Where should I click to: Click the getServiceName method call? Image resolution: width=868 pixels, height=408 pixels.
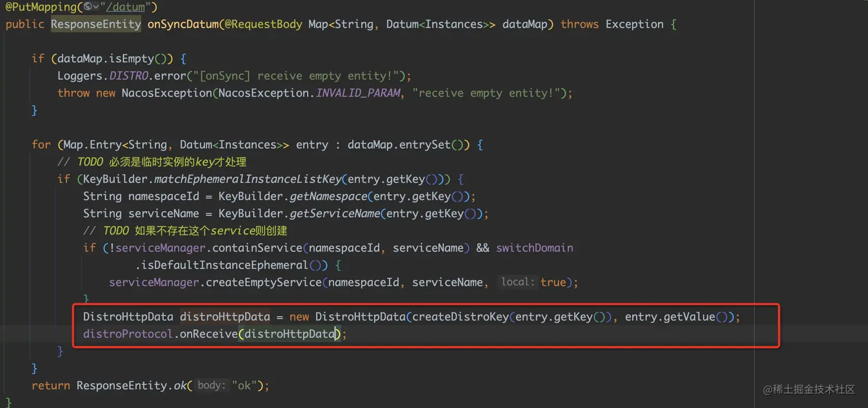(335, 214)
